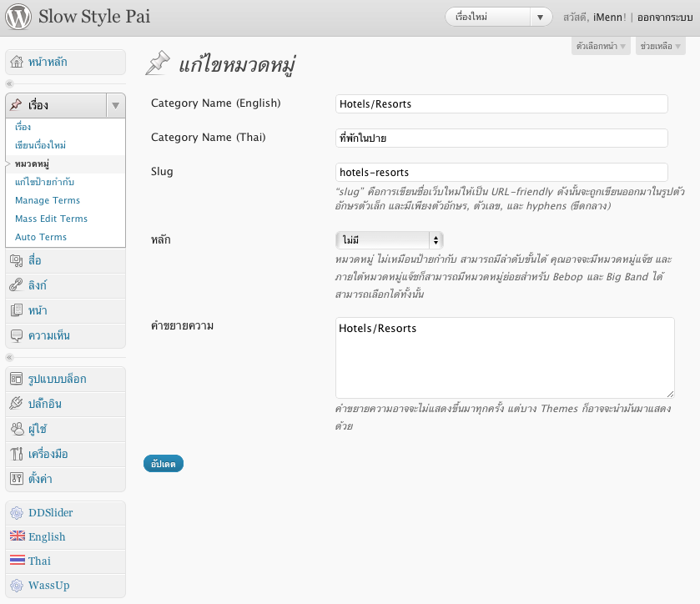Click the ออกจากระบบ logout link
The image size is (700, 604).
pos(665,17)
